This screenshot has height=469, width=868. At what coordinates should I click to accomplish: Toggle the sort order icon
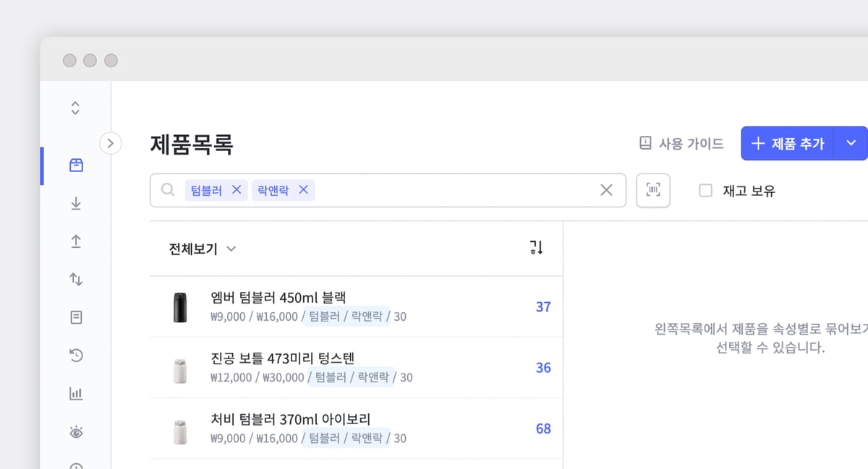click(x=536, y=248)
